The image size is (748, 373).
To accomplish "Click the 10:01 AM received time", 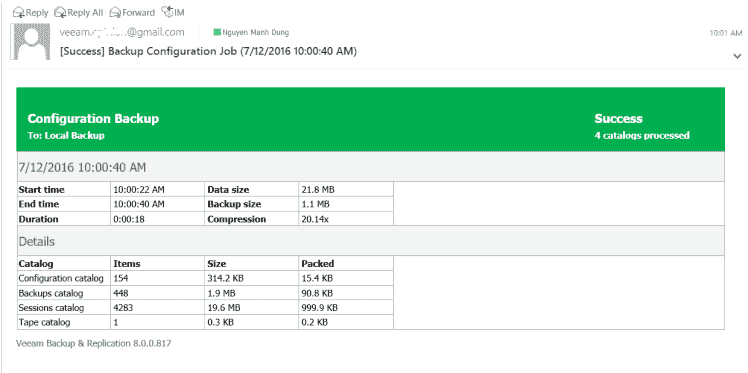I will pyautogui.click(x=726, y=33).
